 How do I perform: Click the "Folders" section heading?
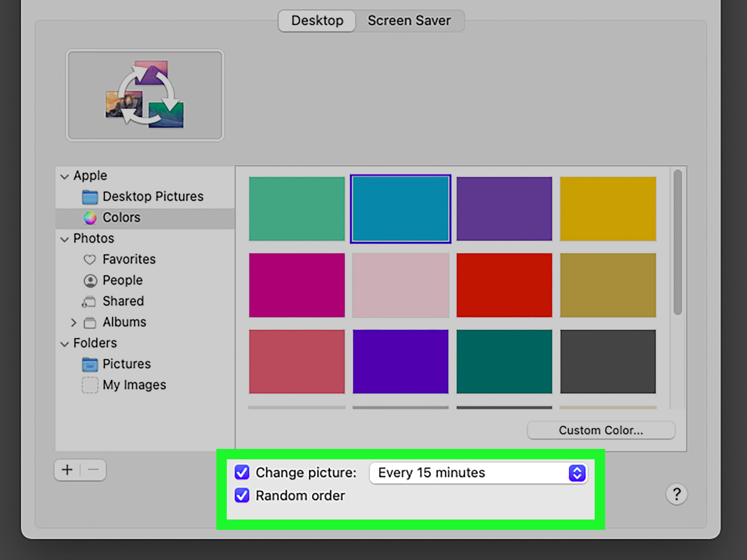[95, 343]
